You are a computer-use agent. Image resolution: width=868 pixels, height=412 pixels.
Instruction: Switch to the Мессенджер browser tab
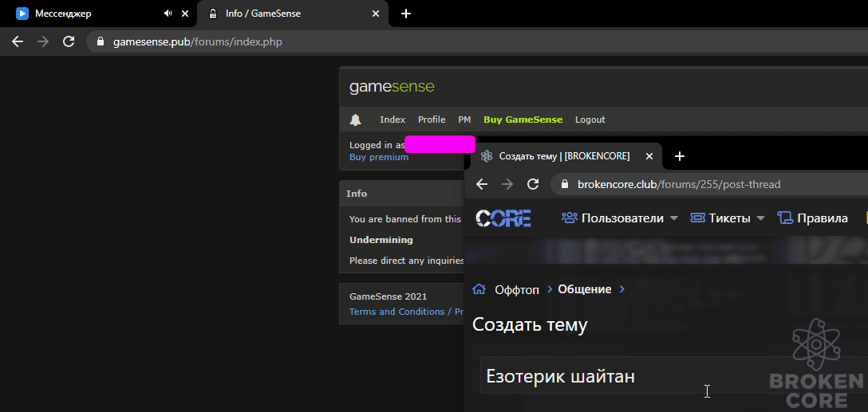click(98, 14)
